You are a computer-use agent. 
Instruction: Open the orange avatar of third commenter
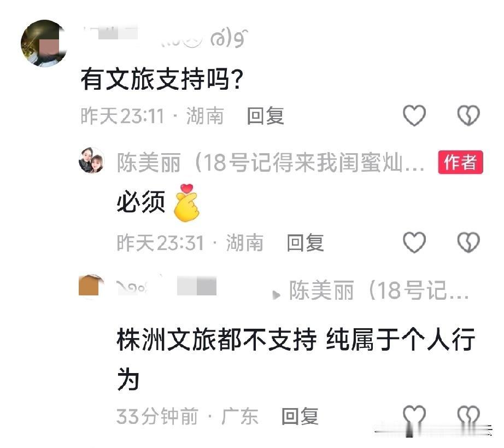click(x=91, y=286)
